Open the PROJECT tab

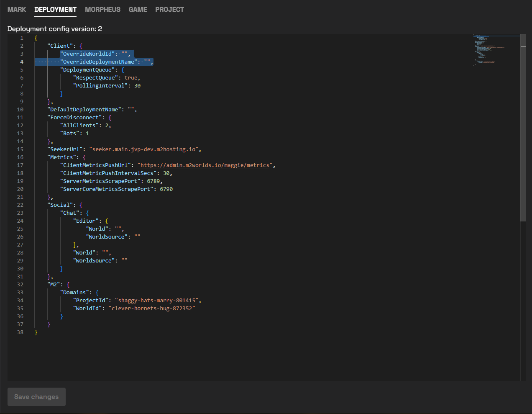click(169, 9)
